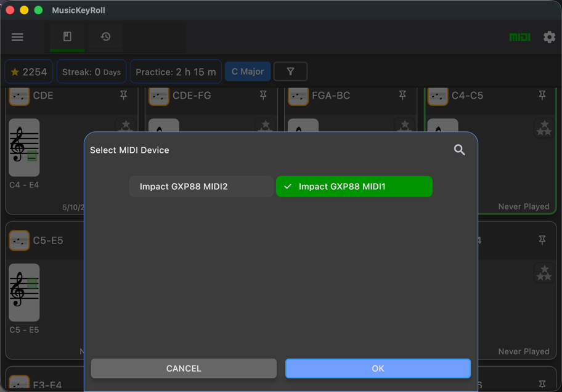Viewport: 562px width, 392px height.
Task: Click the C4-C5 lesson title
Action: click(467, 96)
